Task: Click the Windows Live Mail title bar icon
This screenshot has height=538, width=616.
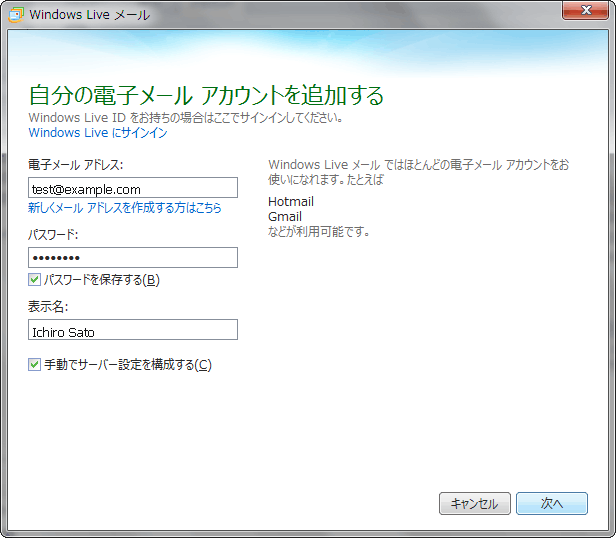Action: 16,15
